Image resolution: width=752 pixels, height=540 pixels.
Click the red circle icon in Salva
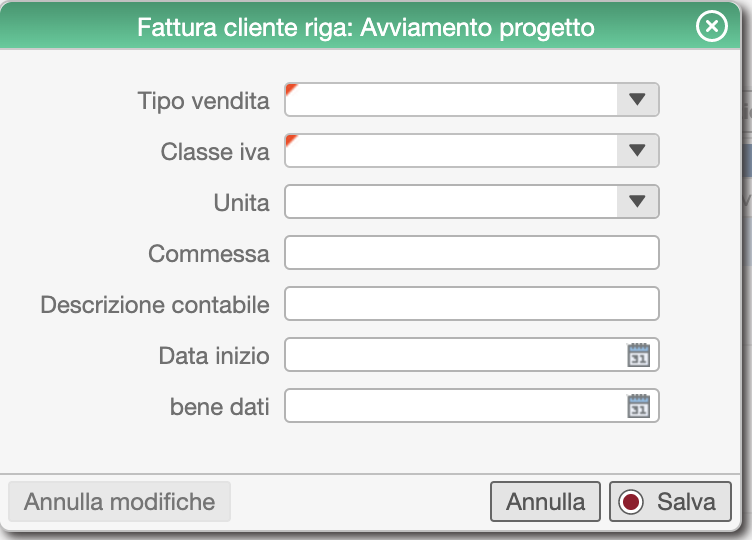pos(631,502)
